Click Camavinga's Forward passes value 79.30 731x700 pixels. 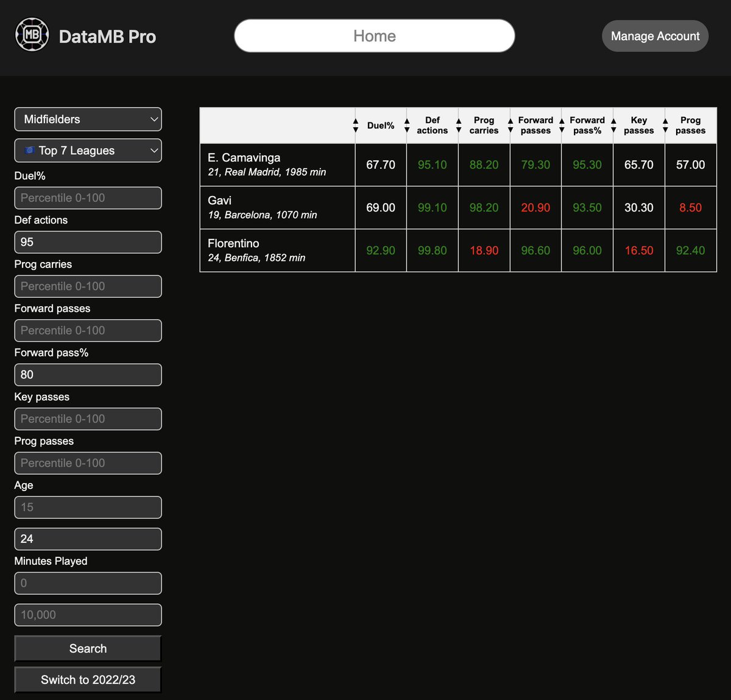click(535, 164)
